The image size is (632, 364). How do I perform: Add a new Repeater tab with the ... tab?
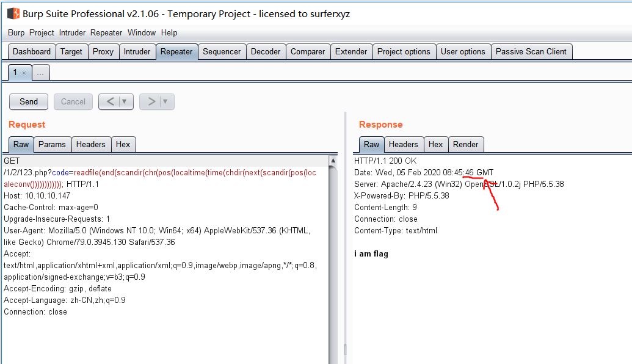click(41, 73)
